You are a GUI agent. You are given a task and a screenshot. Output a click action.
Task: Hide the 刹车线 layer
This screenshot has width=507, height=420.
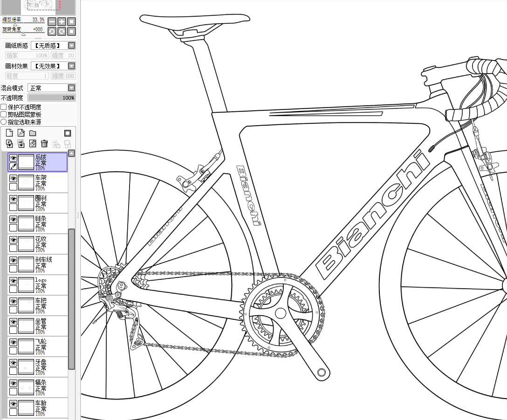[13, 260]
